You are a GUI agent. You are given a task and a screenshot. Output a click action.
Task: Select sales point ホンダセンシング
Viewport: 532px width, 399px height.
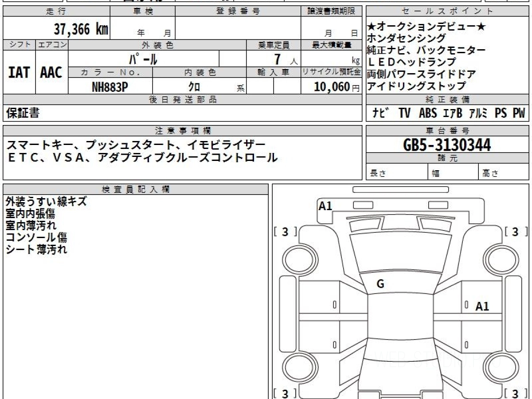[x=407, y=39]
